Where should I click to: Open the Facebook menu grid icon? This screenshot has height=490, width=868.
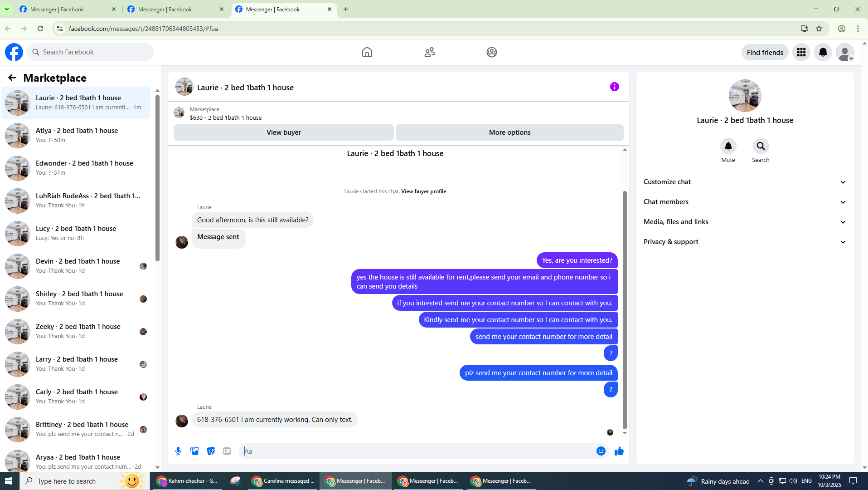click(x=801, y=52)
